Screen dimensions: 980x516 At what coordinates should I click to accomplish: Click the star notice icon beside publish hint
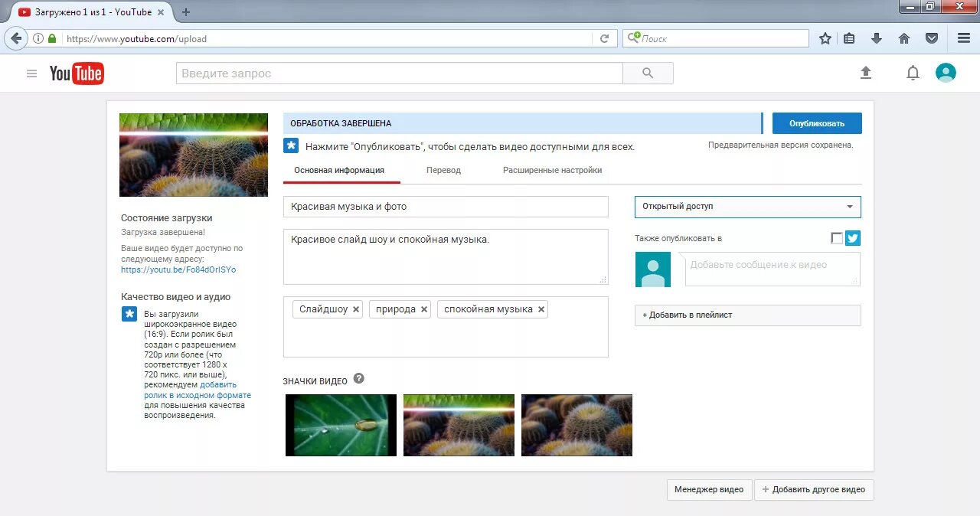(291, 145)
